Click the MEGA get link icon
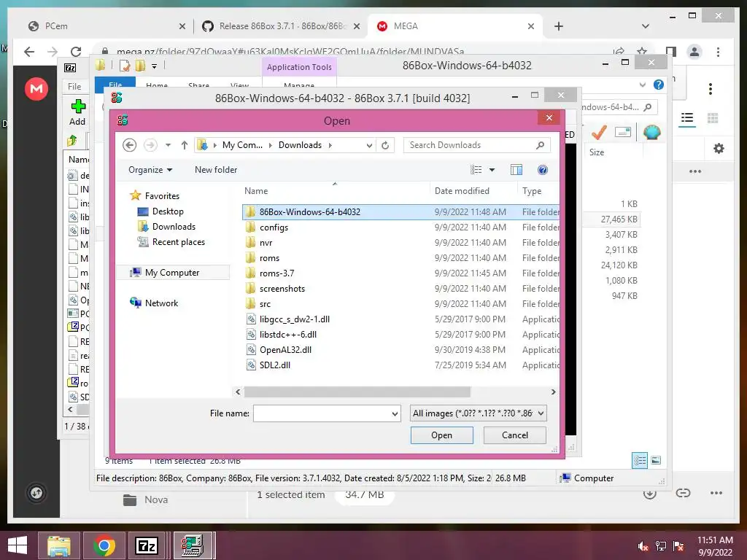The width and height of the screenshot is (747, 560). click(x=683, y=493)
